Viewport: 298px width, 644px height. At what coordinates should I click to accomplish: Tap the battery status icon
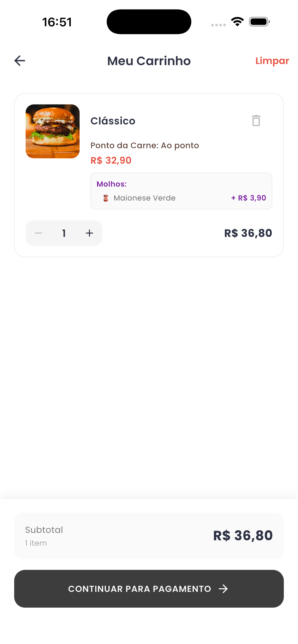[259, 22]
